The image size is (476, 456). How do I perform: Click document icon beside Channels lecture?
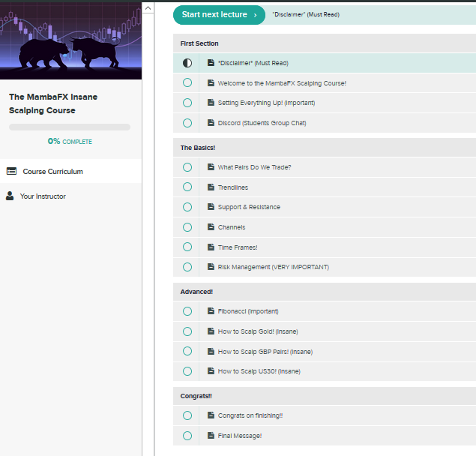click(x=211, y=227)
